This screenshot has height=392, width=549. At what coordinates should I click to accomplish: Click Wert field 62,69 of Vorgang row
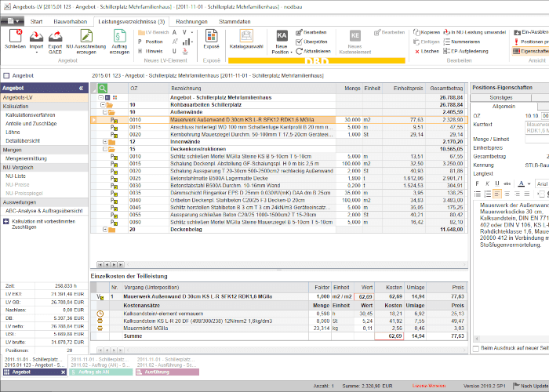pyautogui.click(x=364, y=296)
